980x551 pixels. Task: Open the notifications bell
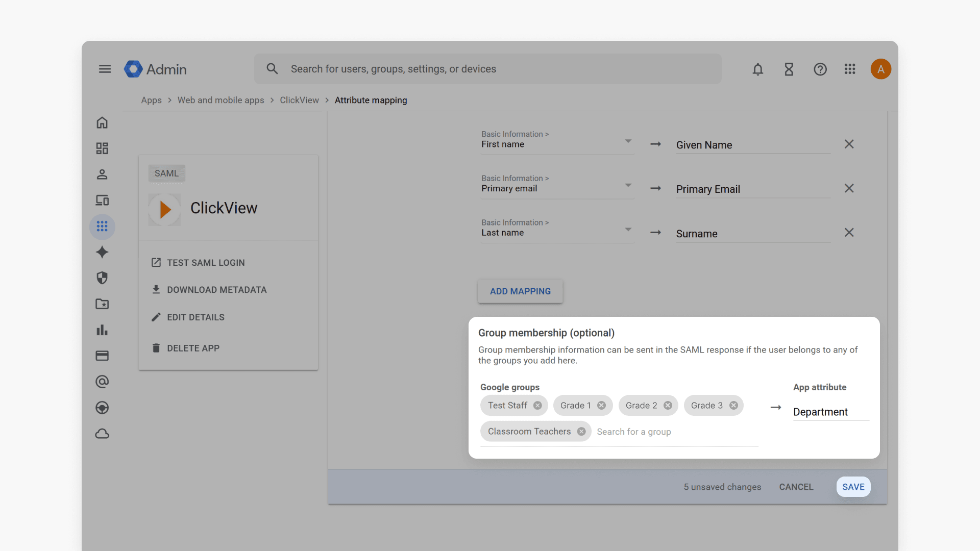point(758,69)
